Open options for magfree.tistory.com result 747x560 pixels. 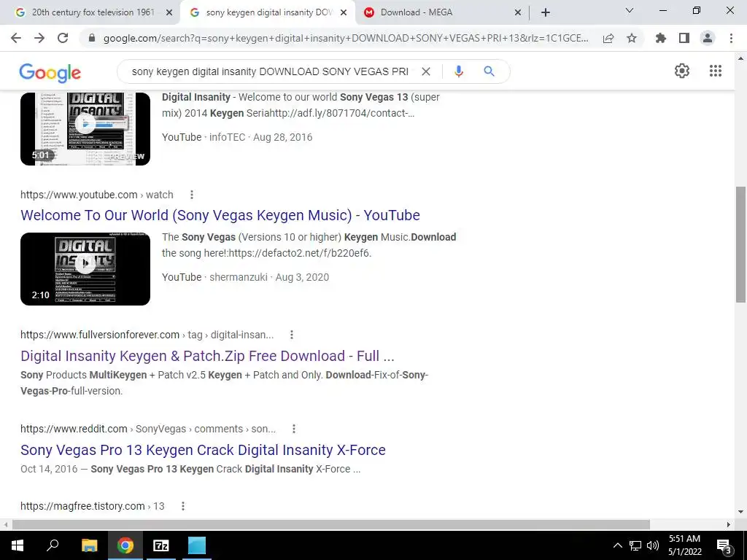pyautogui.click(x=183, y=506)
